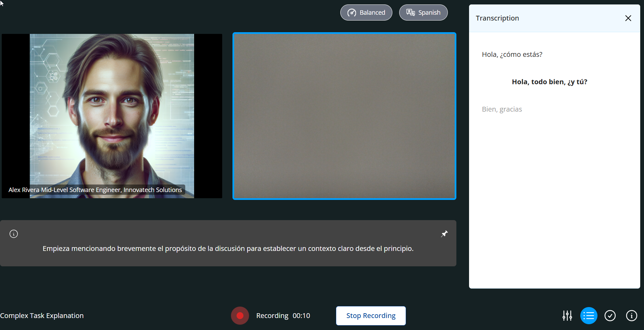Screen dimensions: 644x330
Task: Click the Alex Rivera name caption
Action: click(x=95, y=190)
